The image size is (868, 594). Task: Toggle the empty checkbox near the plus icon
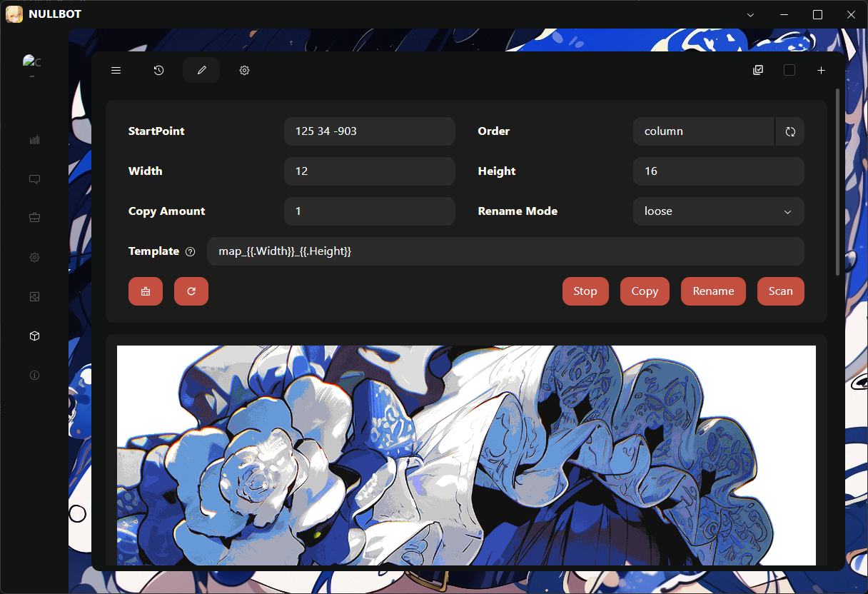789,70
